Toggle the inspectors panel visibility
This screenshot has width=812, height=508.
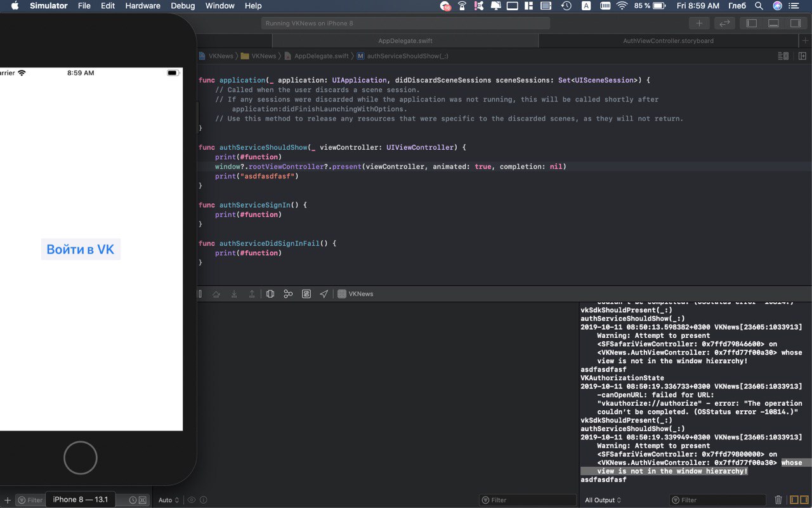pos(795,23)
